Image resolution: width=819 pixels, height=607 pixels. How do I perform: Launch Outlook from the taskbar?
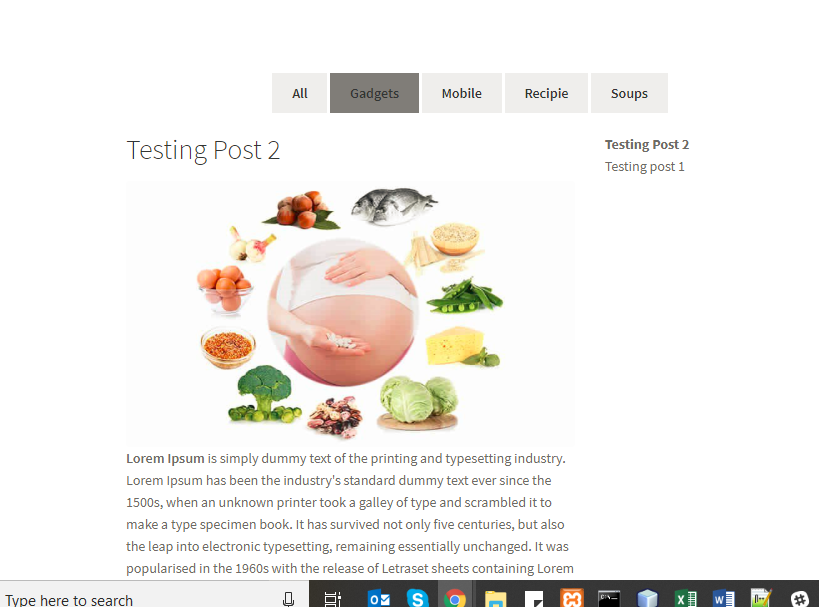point(378,598)
